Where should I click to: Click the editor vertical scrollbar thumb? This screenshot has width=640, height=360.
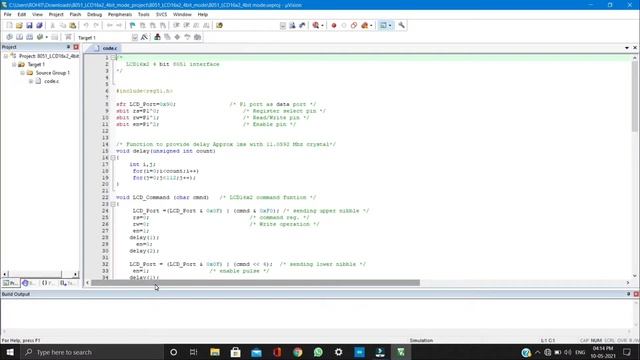point(634,96)
